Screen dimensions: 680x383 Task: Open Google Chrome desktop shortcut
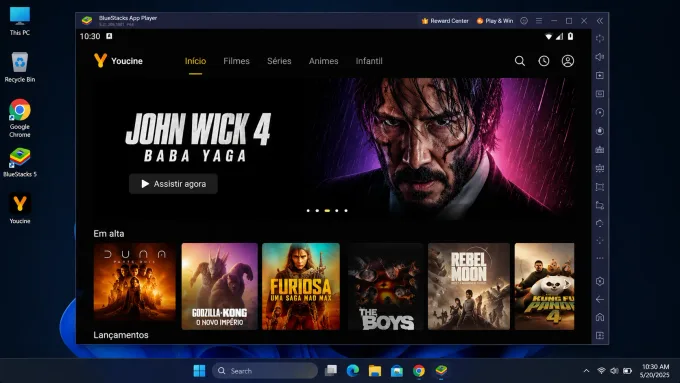pyautogui.click(x=20, y=118)
